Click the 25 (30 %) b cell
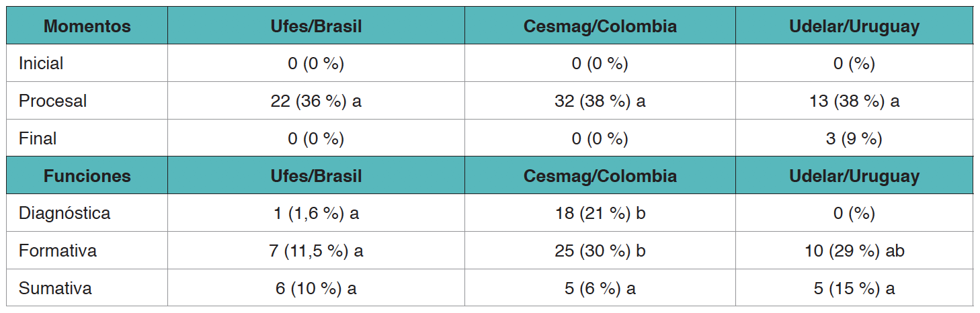Image resolution: width=980 pixels, height=313 pixels. pos(600,251)
